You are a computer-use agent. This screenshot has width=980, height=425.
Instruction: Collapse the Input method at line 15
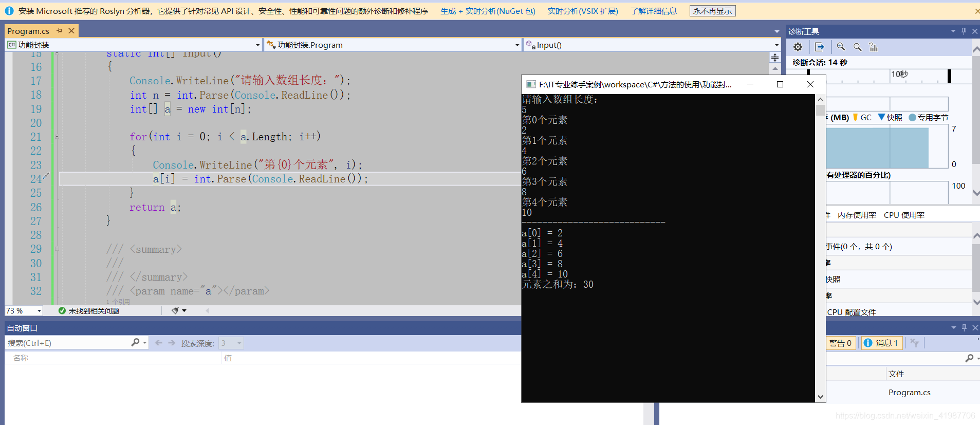pyautogui.click(x=57, y=53)
